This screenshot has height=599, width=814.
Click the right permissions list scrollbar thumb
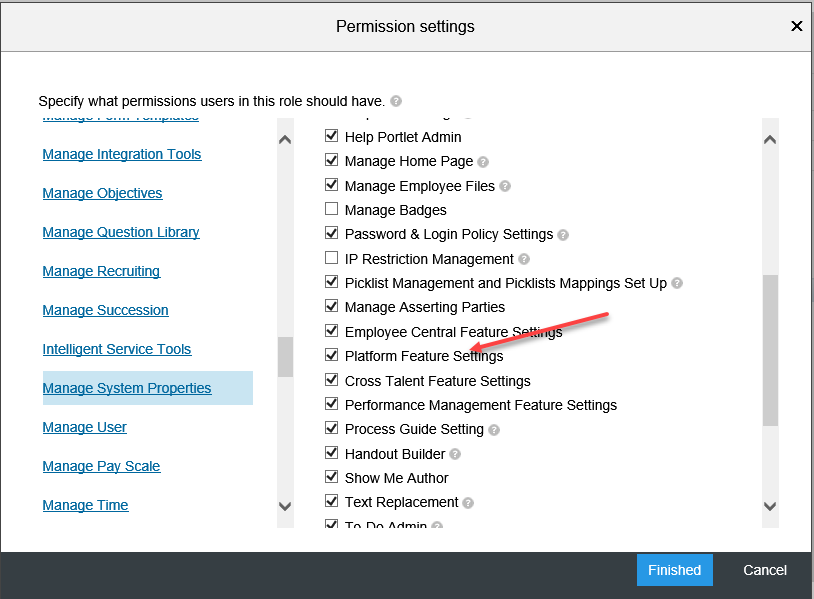[x=770, y=350]
